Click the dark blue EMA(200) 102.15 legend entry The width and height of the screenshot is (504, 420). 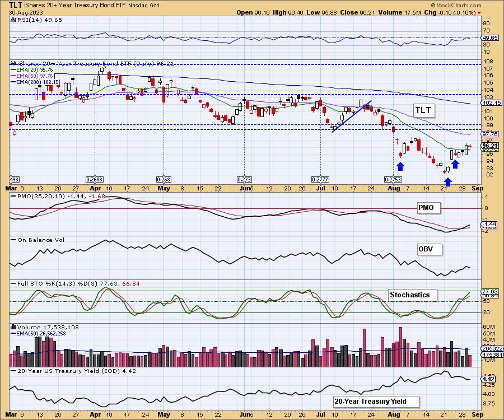(35, 82)
